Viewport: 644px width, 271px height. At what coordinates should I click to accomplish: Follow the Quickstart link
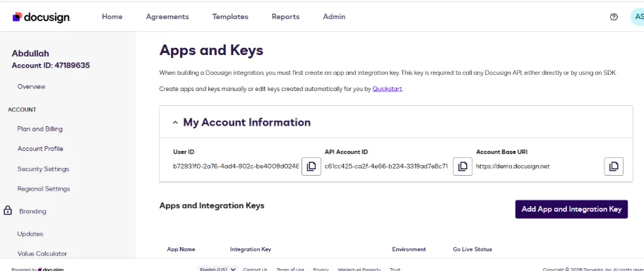pos(387,89)
